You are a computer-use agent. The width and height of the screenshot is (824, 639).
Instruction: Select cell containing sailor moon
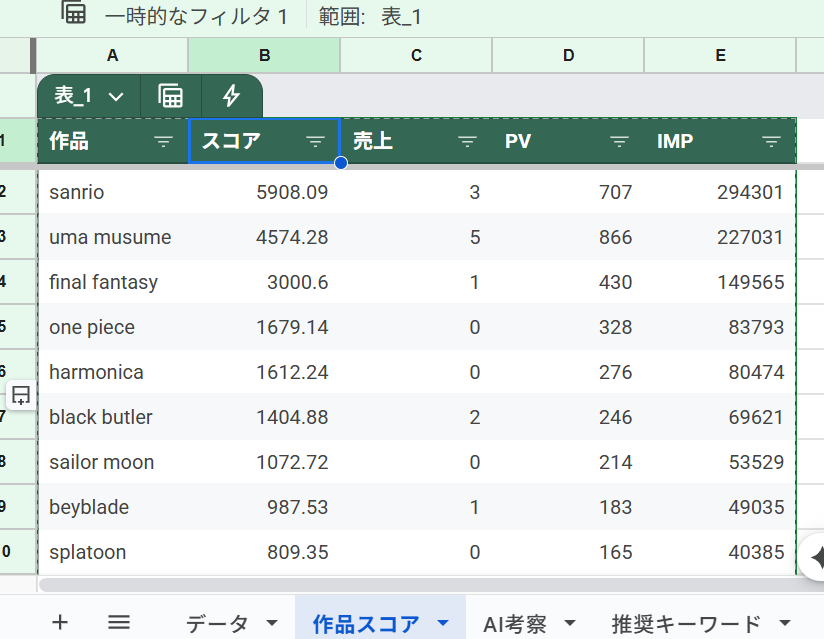[112, 462]
